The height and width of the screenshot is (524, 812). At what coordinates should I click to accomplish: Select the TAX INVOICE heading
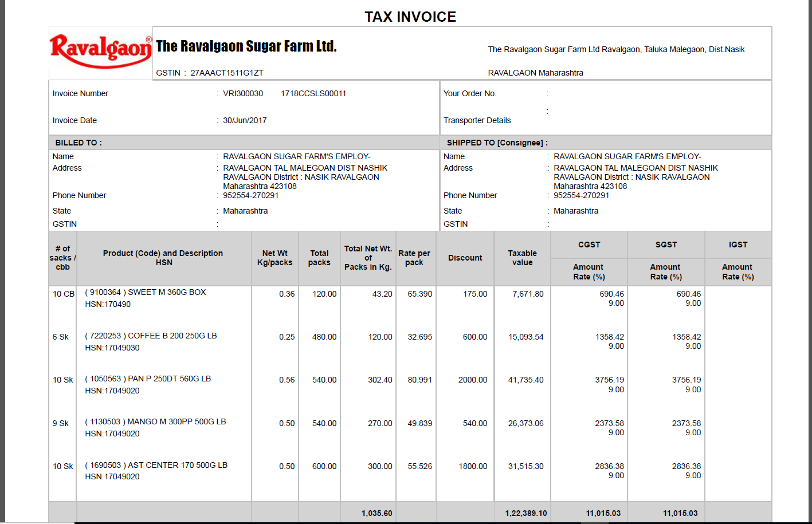pos(410,17)
